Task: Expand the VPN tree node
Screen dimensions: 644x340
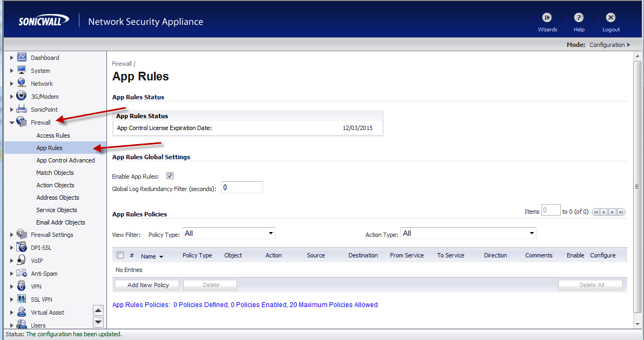Action: click(11, 286)
